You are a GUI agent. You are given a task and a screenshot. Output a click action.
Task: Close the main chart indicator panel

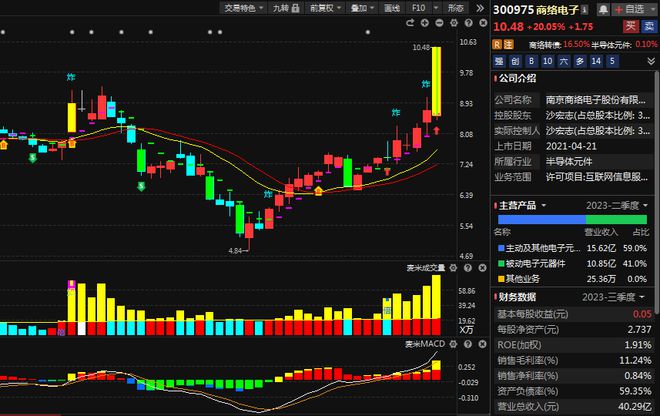483,23
